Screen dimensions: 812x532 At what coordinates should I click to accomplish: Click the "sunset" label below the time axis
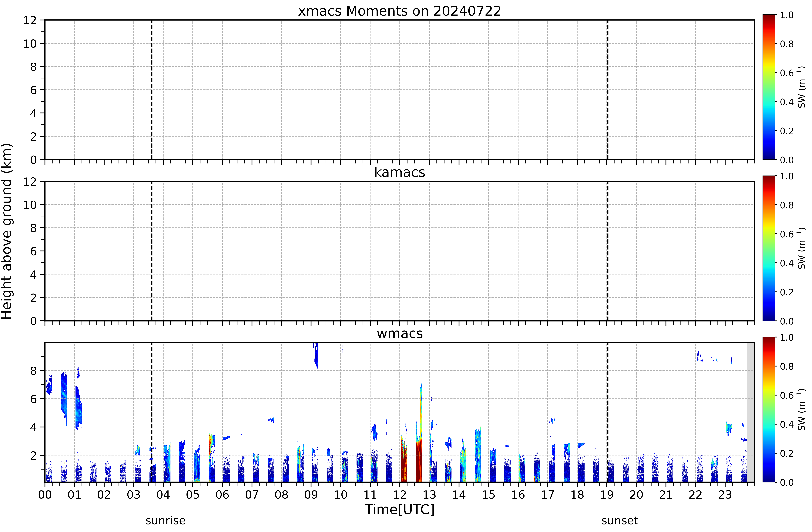coord(620,521)
